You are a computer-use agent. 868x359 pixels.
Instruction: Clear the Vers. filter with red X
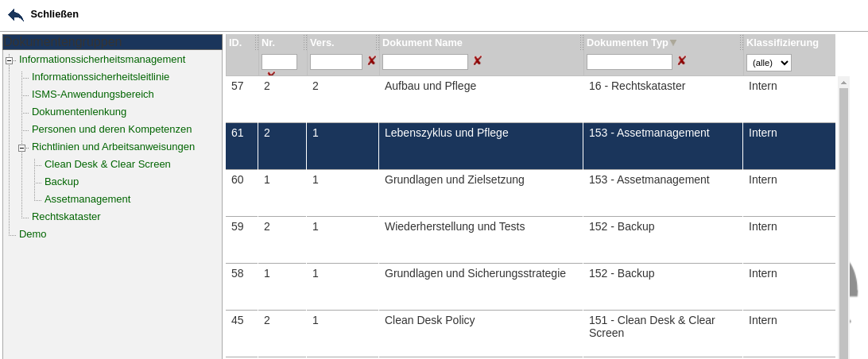(371, 61)
